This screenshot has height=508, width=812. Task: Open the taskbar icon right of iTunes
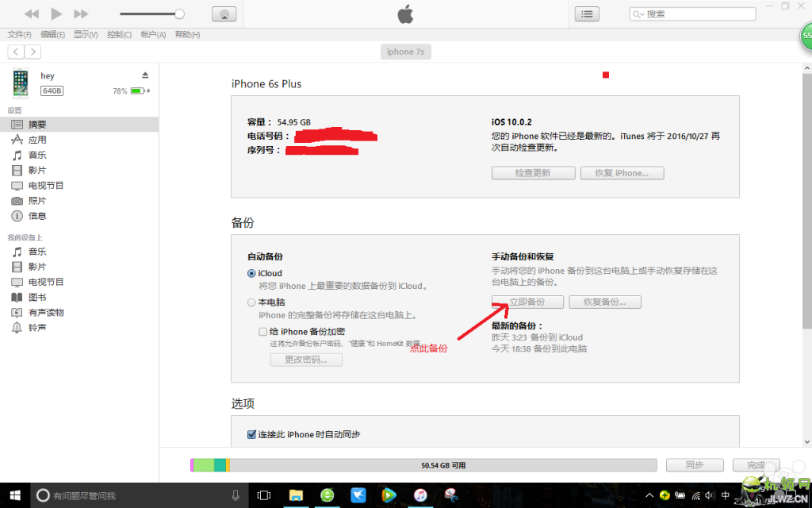pyautogui.click(x=451, y=495)
